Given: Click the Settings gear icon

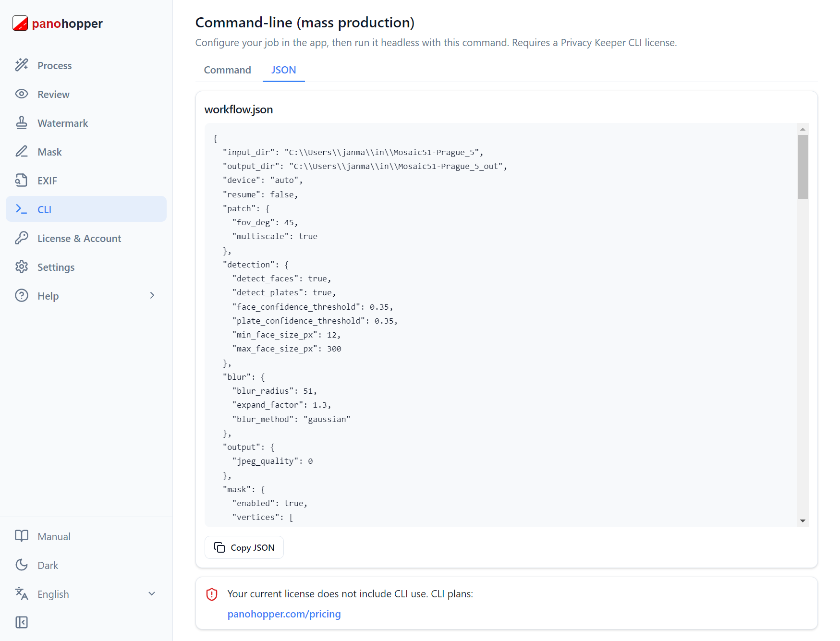Looking at the screenshot, I should pyautogui.click(x=22, y=266).
